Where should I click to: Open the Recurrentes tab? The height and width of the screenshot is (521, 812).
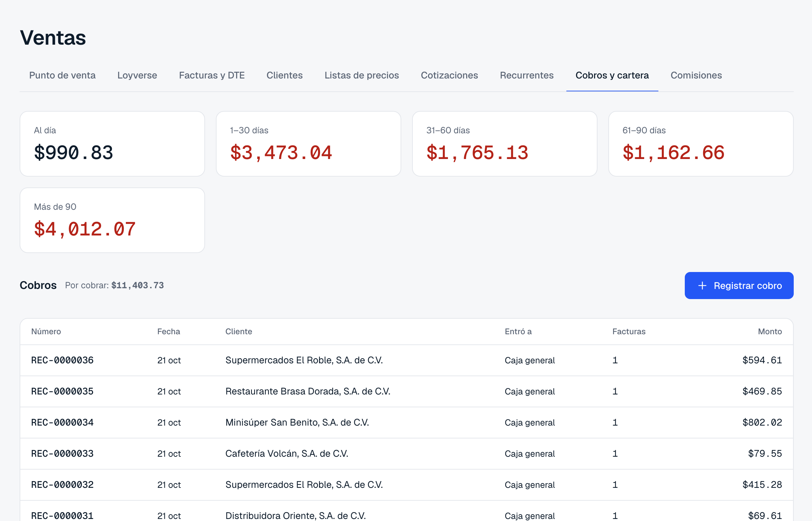527,75
